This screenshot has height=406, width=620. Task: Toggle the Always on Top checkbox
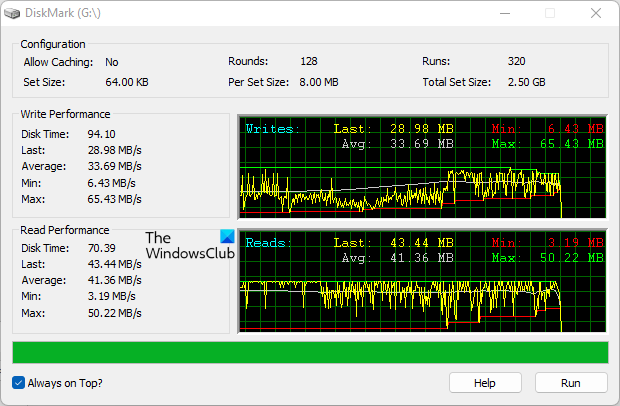(18, 383)
